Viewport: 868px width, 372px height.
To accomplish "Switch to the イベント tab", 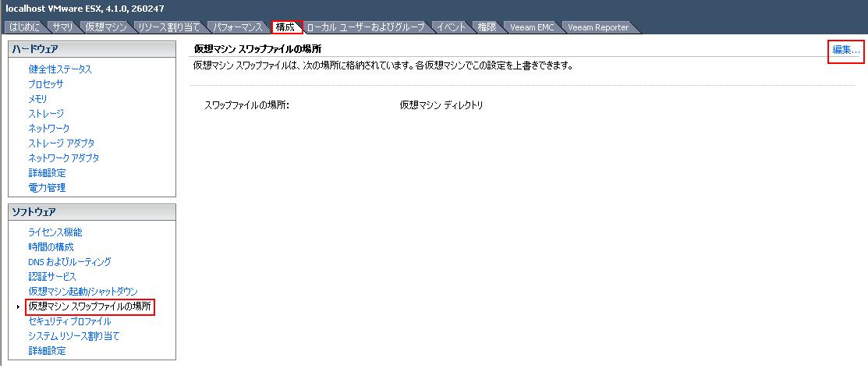I will (x=452, y=27).
